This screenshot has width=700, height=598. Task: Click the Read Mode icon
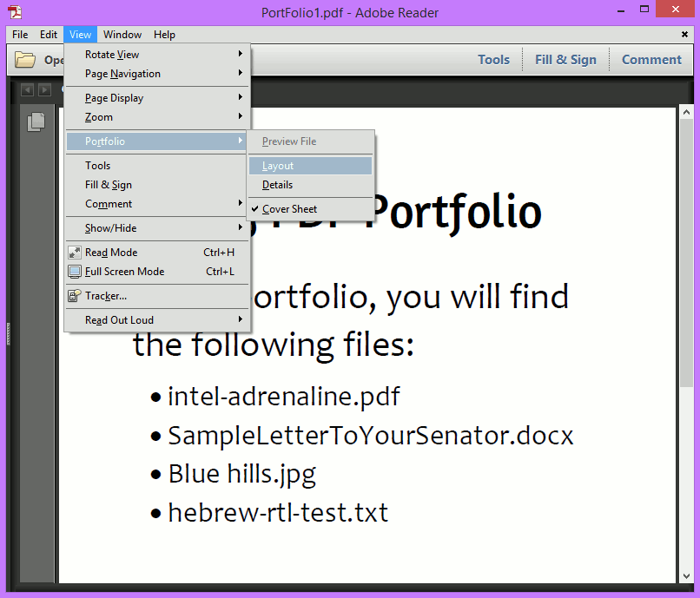(x=75, y=253)
